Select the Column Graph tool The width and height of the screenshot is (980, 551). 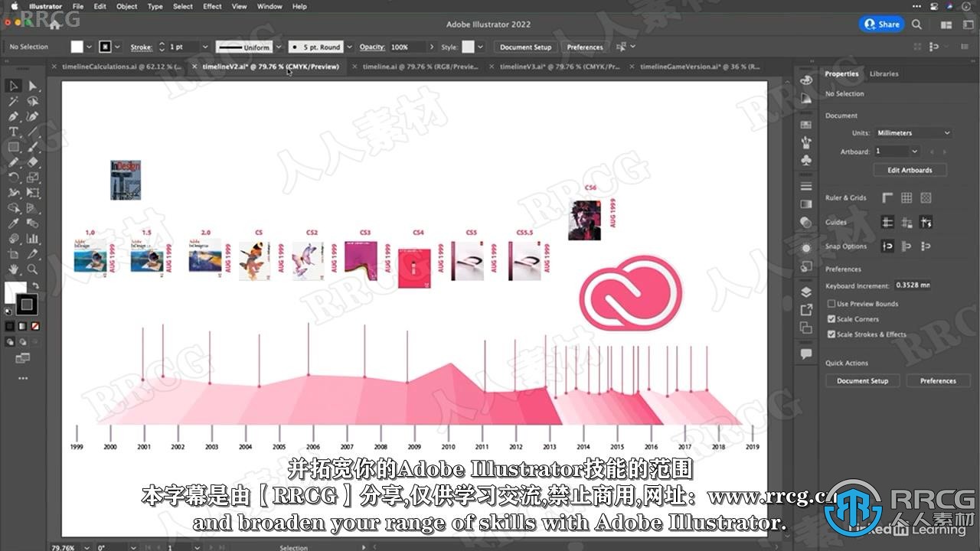click(x=33, y=239)
